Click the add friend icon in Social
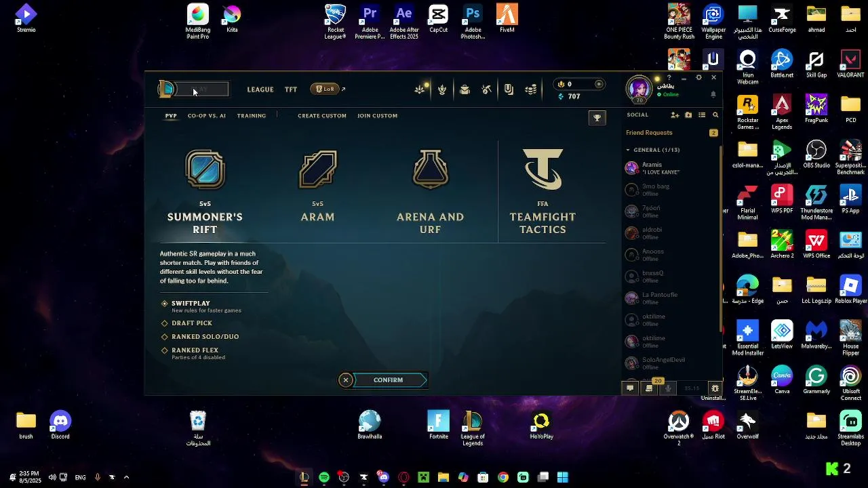Viewport: 868px width, 488px height. tap(675, 115)
